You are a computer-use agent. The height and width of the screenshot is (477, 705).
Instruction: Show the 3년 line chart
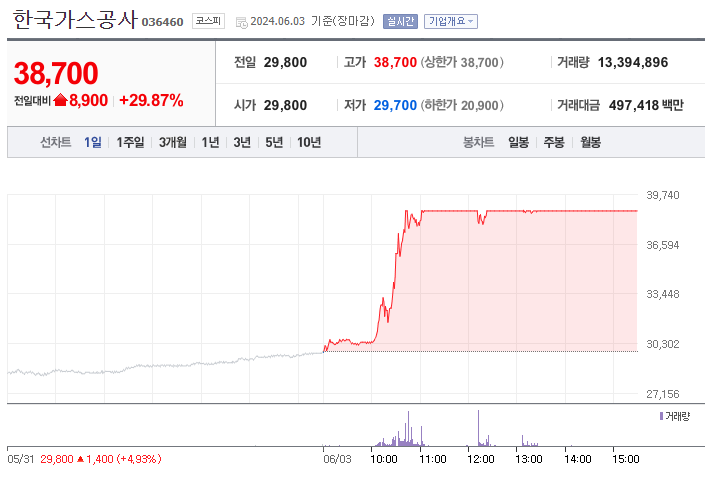click(242, 142)
